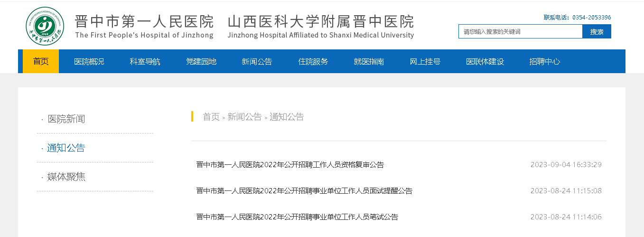This screenshot has height=237, width=644.
Task: Click the 新闻公告 breadcrumb link
Action: [x=244, y=117]
